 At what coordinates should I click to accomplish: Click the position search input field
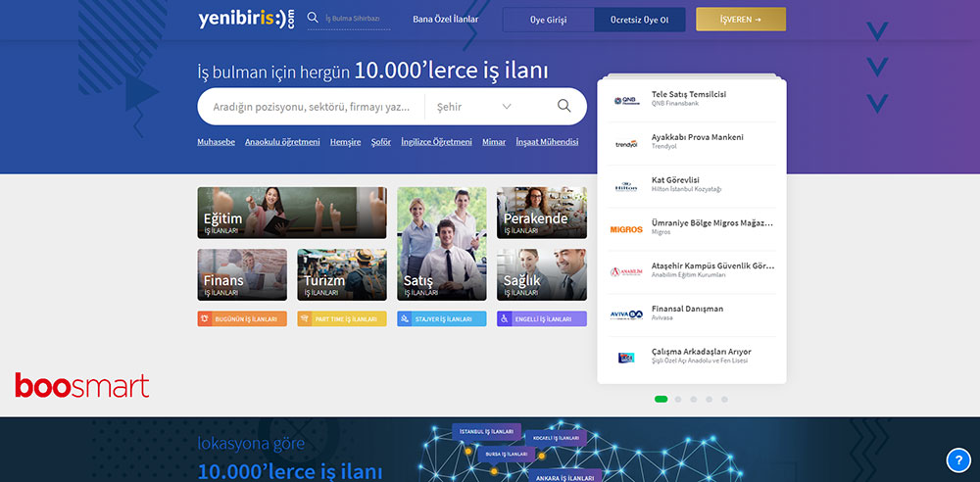pos(311,107)
